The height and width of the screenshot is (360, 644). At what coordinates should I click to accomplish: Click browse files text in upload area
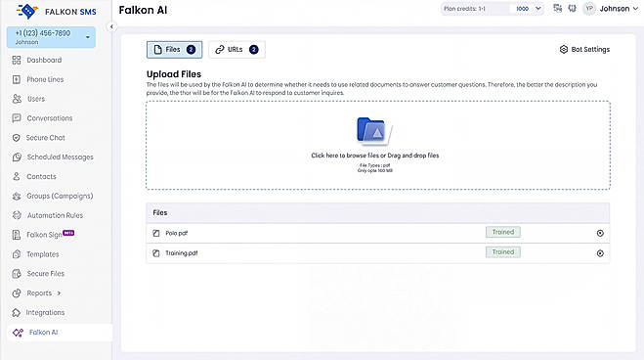tap(374, 156)
